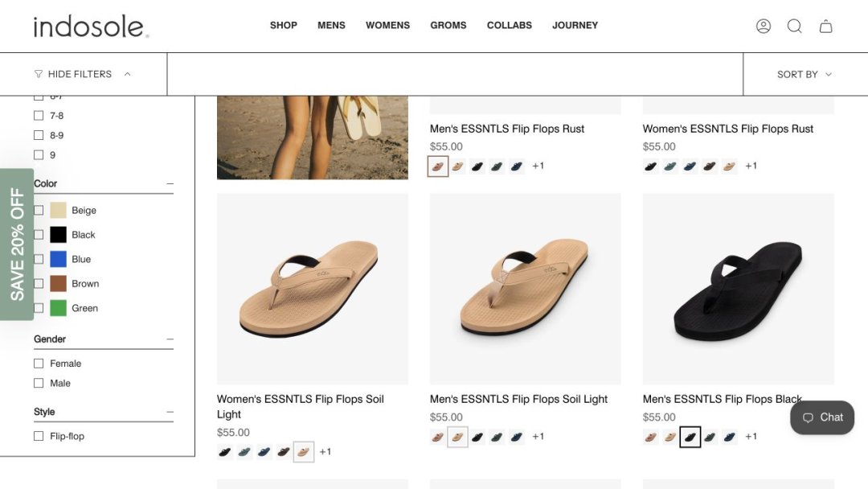This screenshot has height=489, width=868.
Task: Select the Blue color filter swatch
Action: (x=58, y=259)
